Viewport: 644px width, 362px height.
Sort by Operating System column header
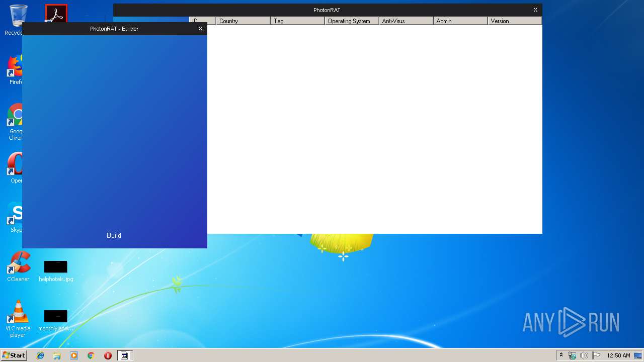click(x=352, y=21)
